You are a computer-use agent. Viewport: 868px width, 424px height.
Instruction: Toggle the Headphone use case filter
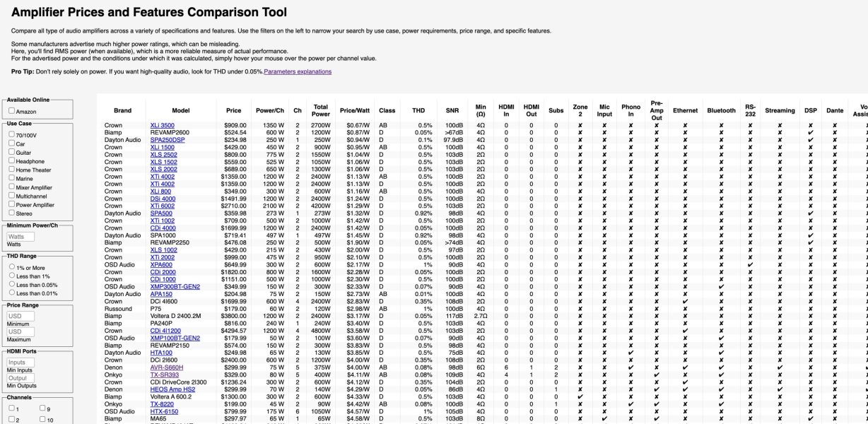[12, 160]
